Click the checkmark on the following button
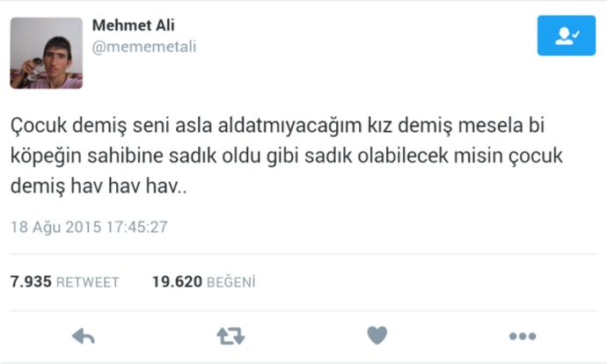The image size is (607, 364). pyautogui.click(x=576, y=34)
